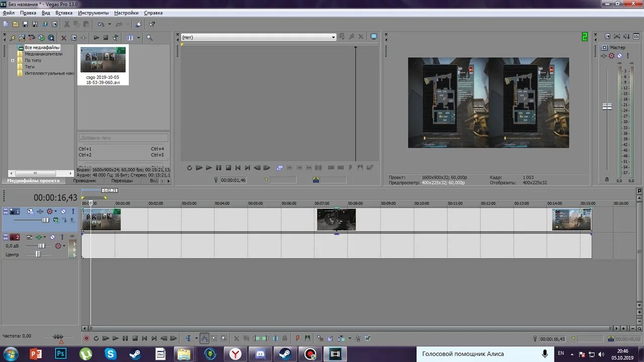Click the Open project folder icon
This screenshot has height=362, width=644.
coord(16,24)
